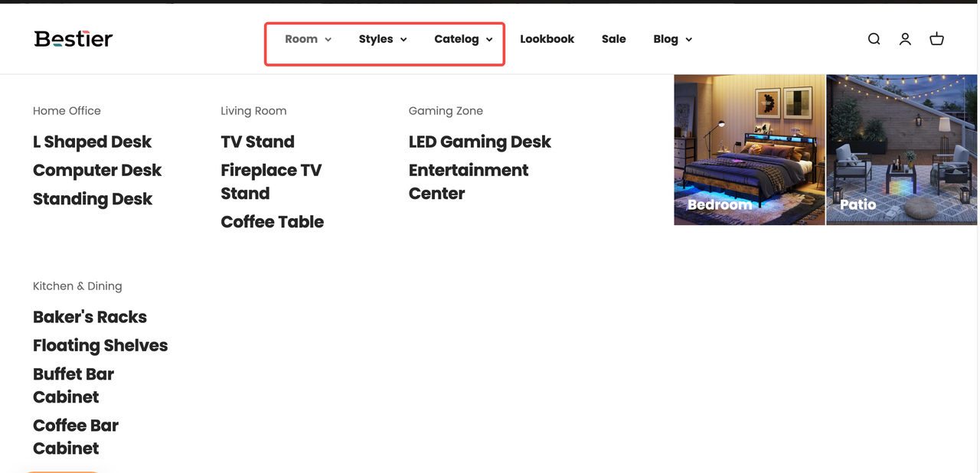980x473 pixels.
Task: Open the shopping cart icon
Action: tap(936, 39)
